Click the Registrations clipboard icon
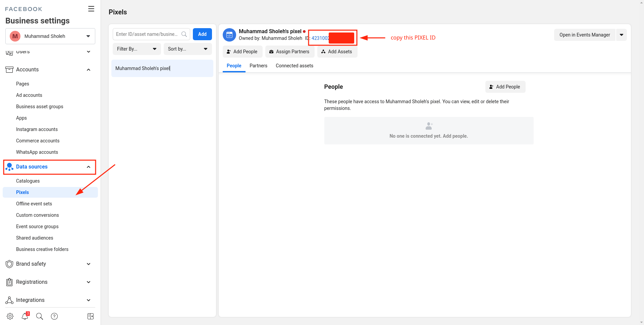Image resolution: width=644 pixels, height=325 pixels. click(9, 282)
